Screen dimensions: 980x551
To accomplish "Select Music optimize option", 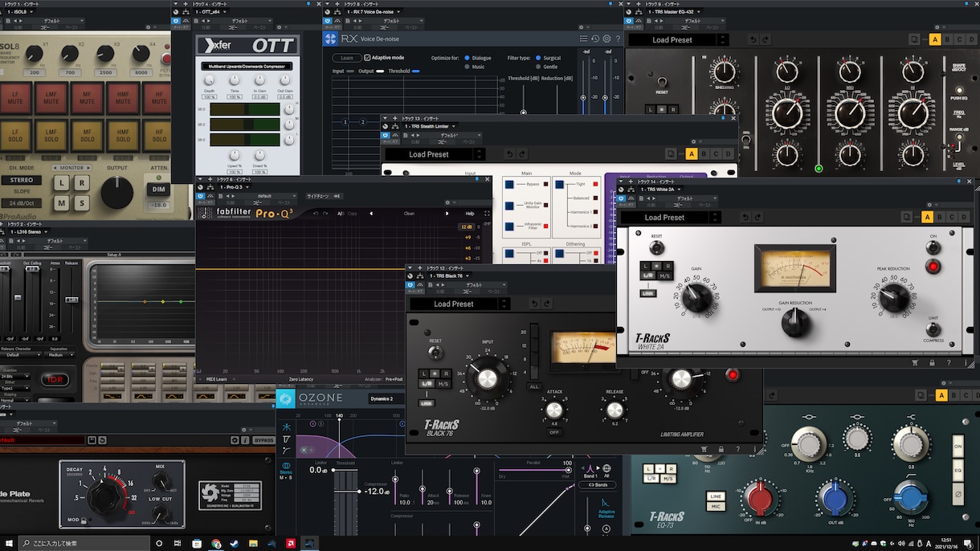I will pos(468,67).
